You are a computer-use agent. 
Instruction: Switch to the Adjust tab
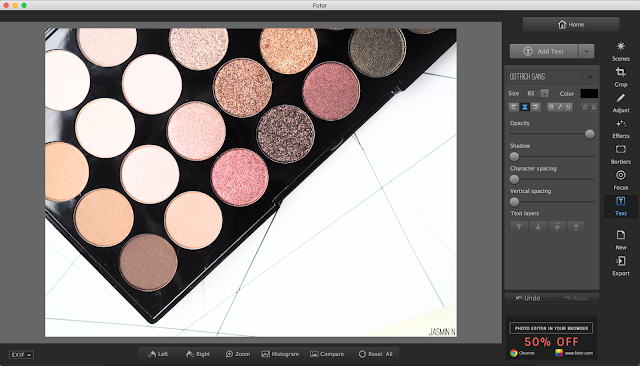(x=620, y=103)
